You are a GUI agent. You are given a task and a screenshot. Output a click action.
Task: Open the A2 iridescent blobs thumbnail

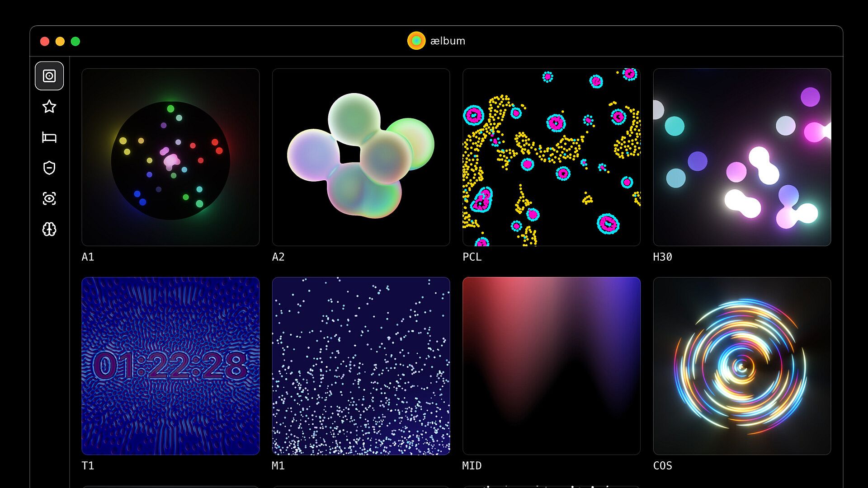tap(361, 157)
